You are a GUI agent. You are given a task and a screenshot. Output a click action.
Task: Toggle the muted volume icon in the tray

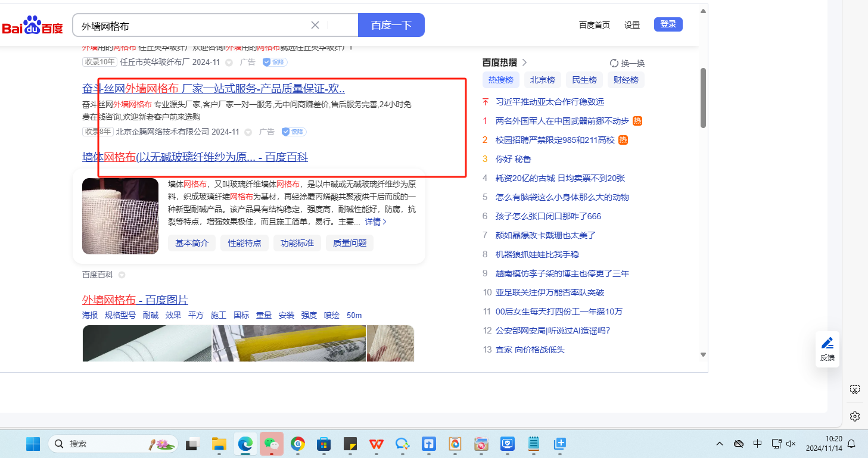(791, 444)
